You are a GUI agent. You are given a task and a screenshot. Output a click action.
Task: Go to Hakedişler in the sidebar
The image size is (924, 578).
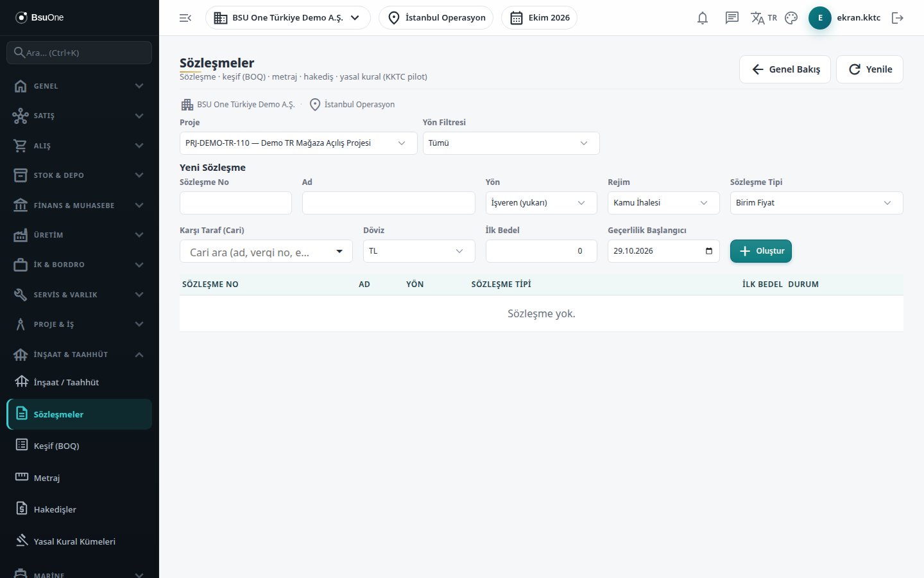(x=80, y=509)
